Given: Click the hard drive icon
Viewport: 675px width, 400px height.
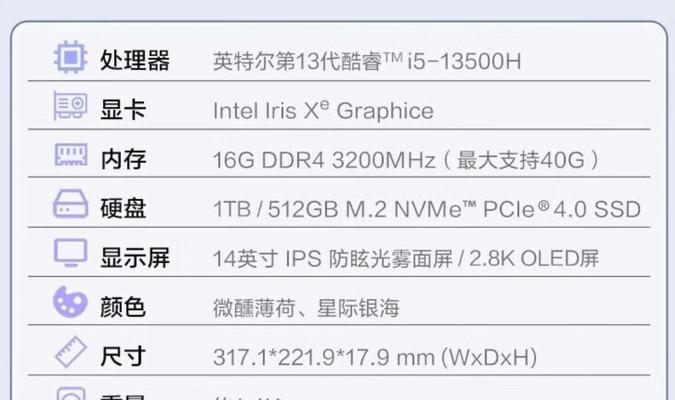Looking at the screenshot, I should [x=71, y=204].
